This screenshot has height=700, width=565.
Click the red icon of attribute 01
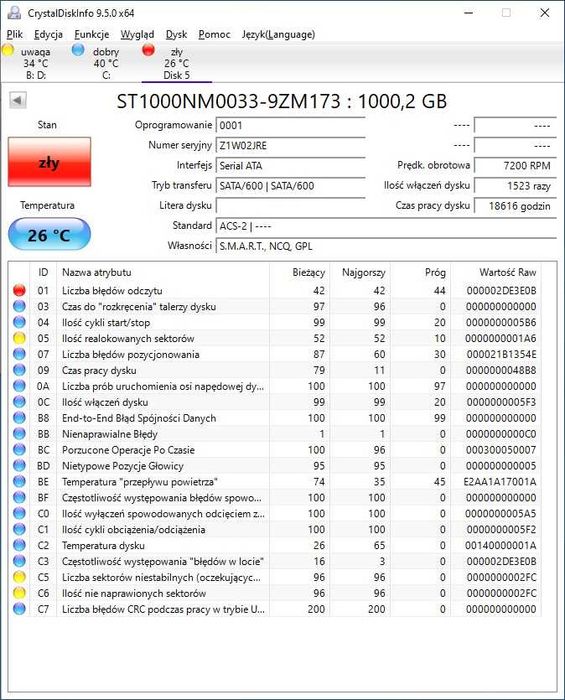[19, 290]
